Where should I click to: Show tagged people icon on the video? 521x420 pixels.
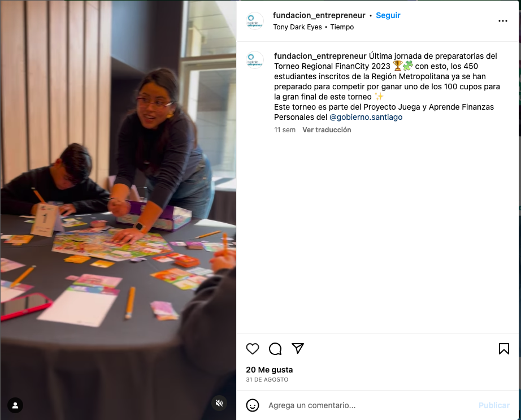click(15, 405)
